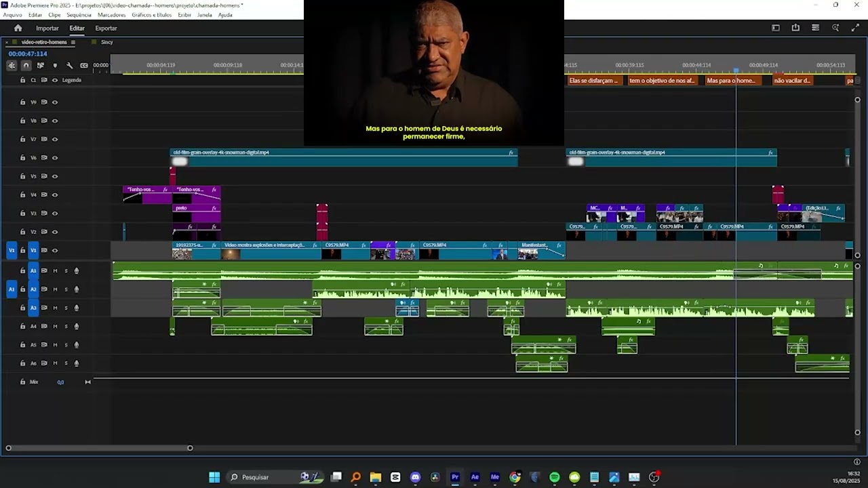Viewport: 868px width, 488px height.
Task: Open Timeline Display Settings wrench
Action: (69, 66)
